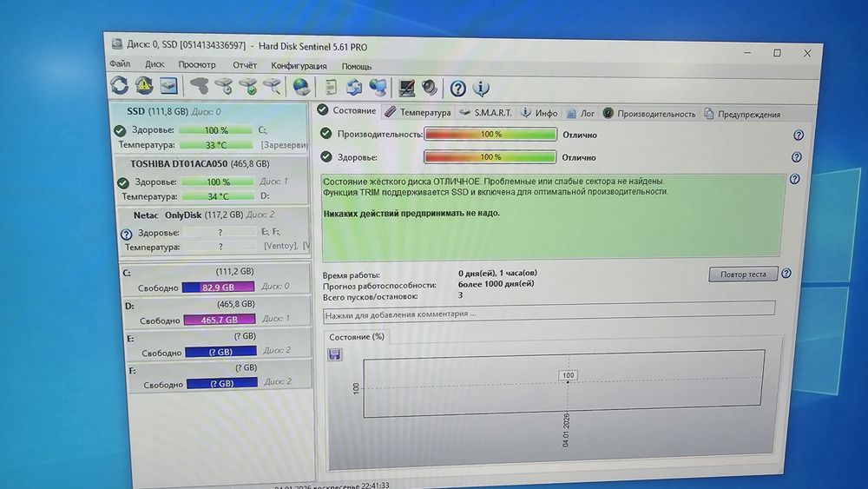Open the S.M.A.R.T. tab

point(486,113)
